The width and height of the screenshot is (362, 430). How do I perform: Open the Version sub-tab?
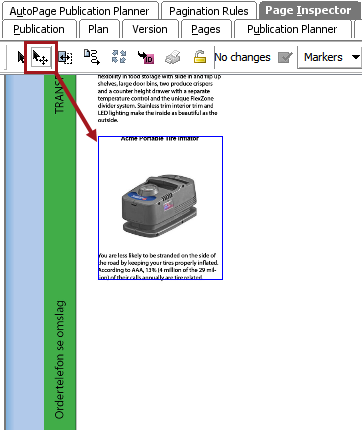tap(150, 29)
